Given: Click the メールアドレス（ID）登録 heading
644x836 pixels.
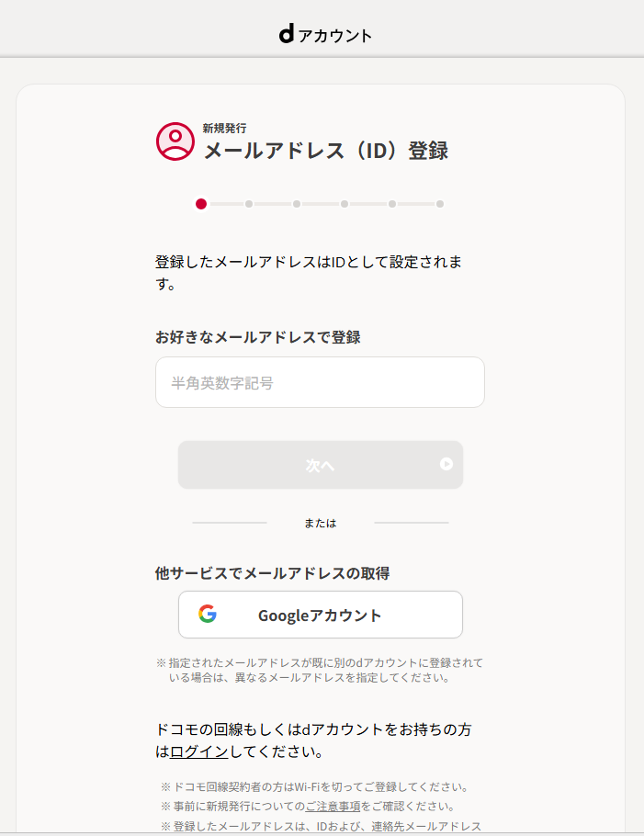Looking at the screenshot, I should [325, 151].
